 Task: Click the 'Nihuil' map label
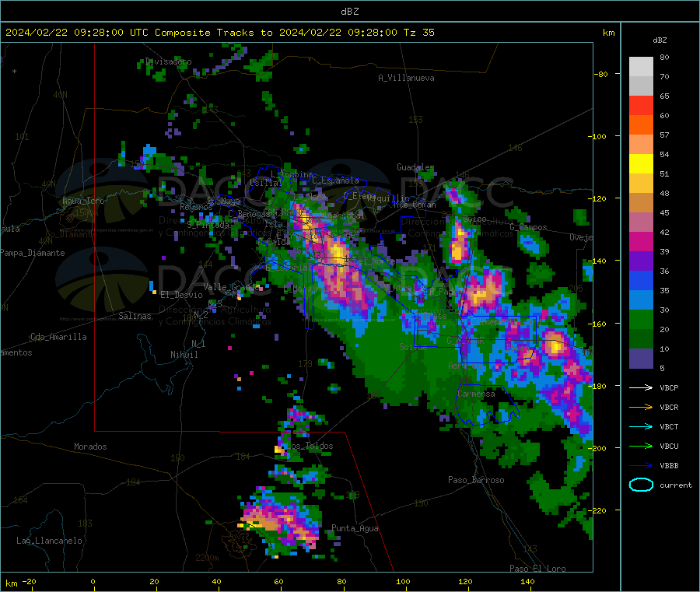(x=184, y=355)
